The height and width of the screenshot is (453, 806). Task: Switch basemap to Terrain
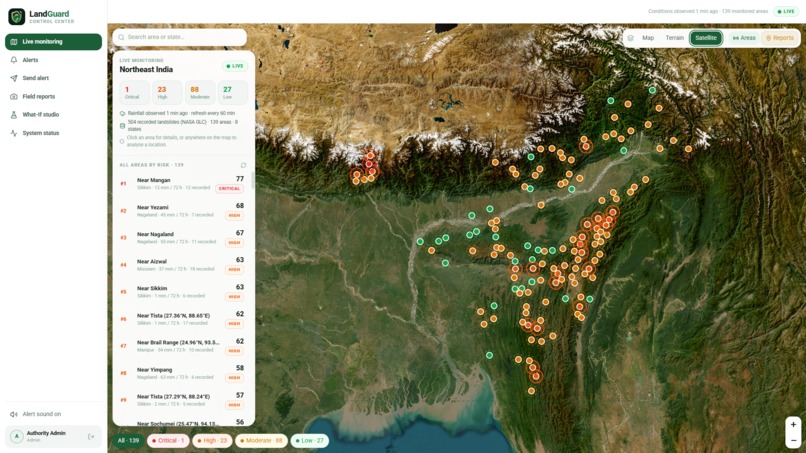[x=674, y=38]
